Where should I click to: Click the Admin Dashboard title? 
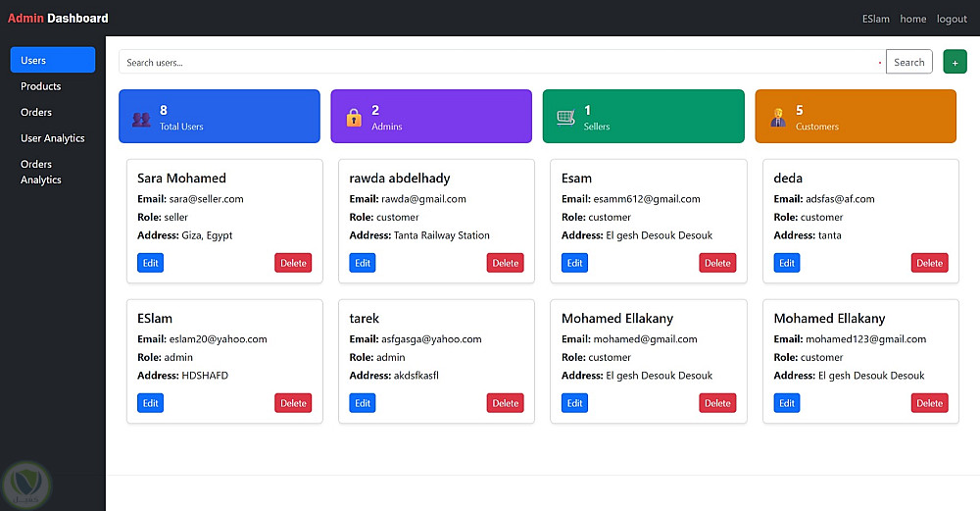pos(58,18)
